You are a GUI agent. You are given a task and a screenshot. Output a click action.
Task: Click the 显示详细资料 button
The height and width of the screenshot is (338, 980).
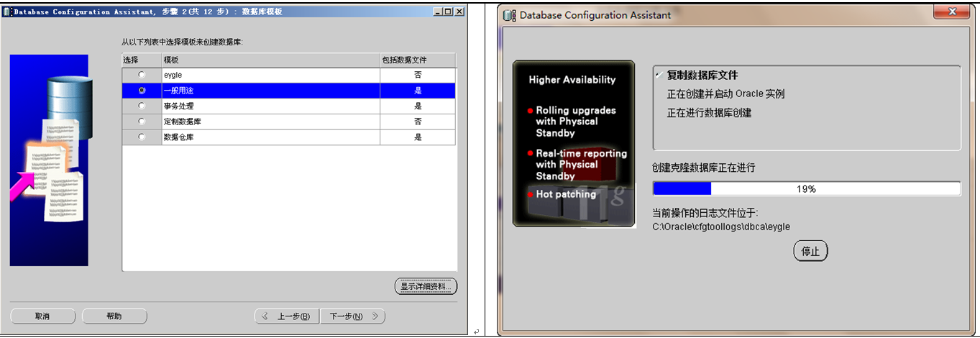tap(426, 286)
